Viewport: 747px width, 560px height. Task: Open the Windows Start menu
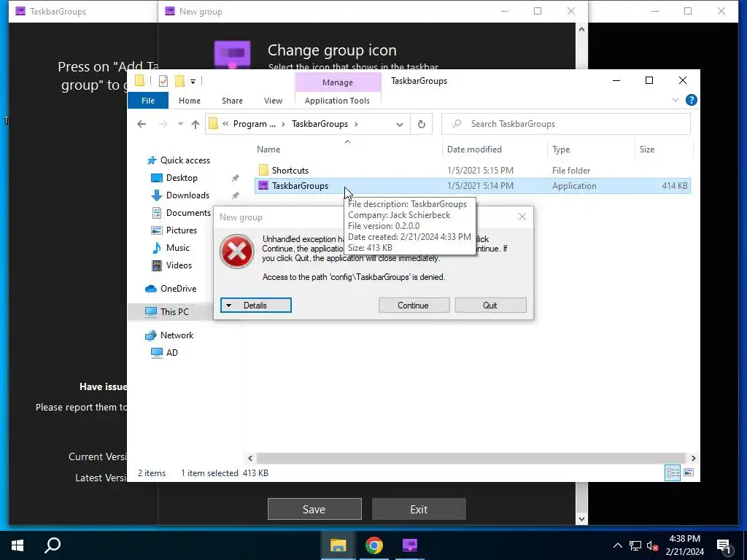[x=18, y=545]
